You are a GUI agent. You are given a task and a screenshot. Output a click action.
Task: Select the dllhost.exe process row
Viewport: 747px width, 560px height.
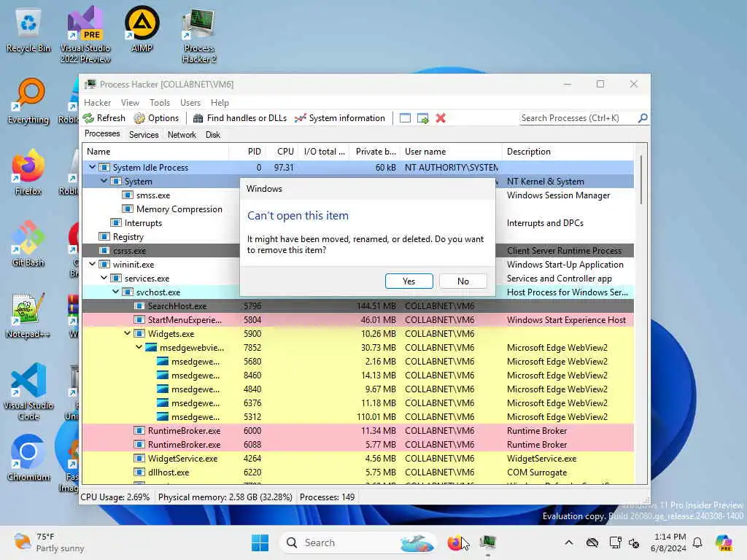point(357,472)
